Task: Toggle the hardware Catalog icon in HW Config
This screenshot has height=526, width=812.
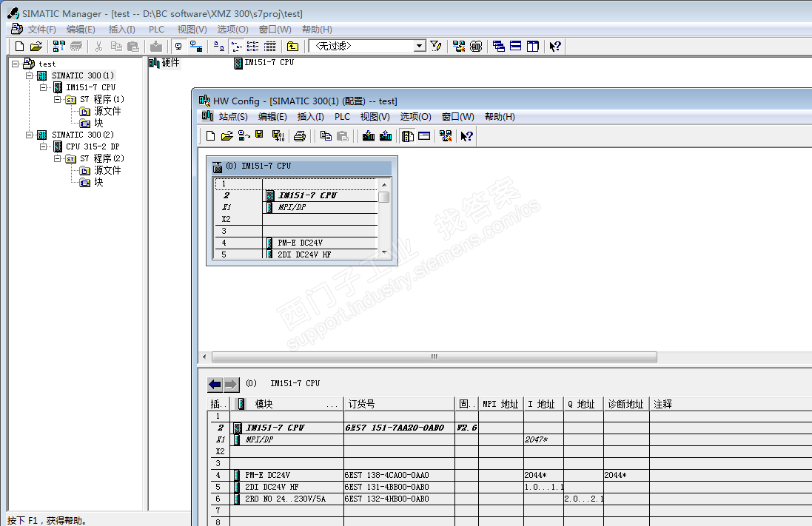Action: tap(408, 136)
